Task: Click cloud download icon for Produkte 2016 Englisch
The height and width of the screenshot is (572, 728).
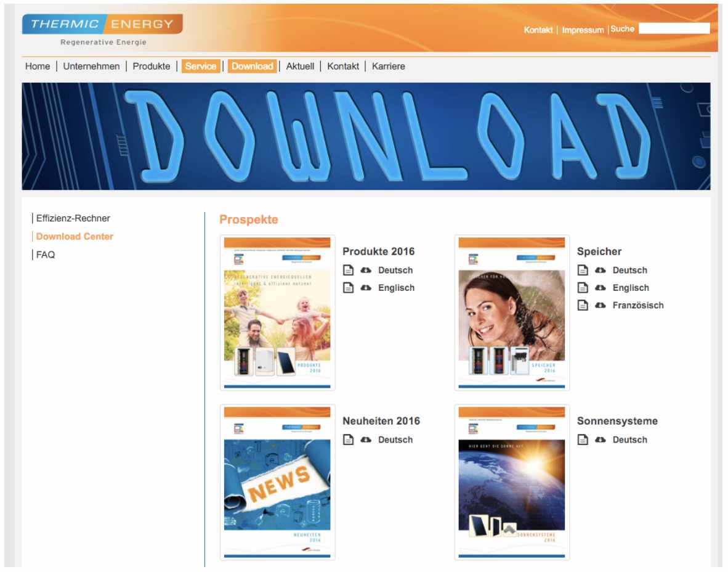Action: tap(366, 288)
